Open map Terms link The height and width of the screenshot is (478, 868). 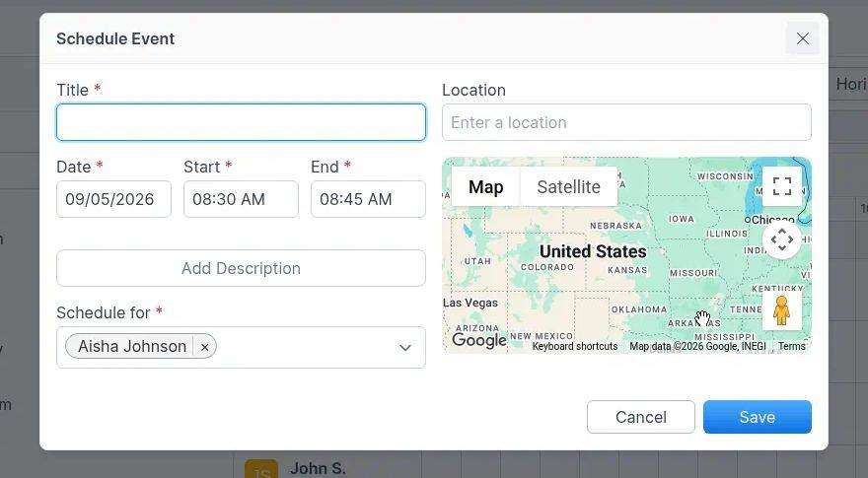click(x=792, y=346)
